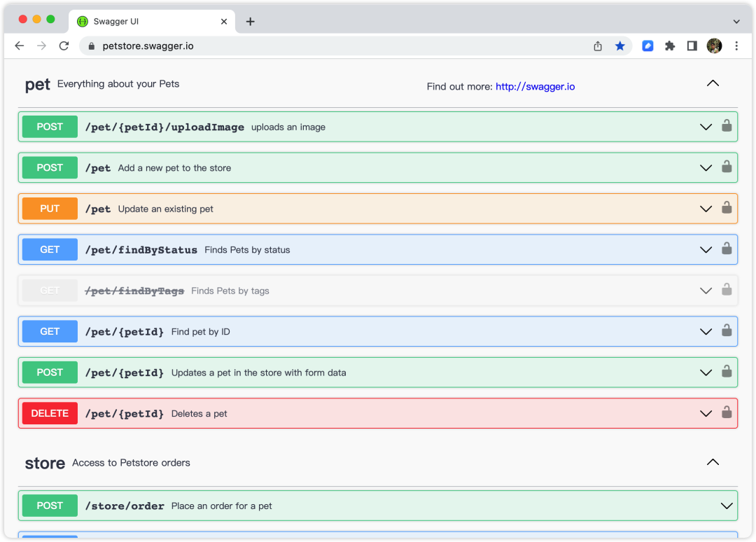The height and width of the screenshot is (542, 756).
Task: Click the lock icon on 'Update an existing pet' row
Action: point(727,208)
